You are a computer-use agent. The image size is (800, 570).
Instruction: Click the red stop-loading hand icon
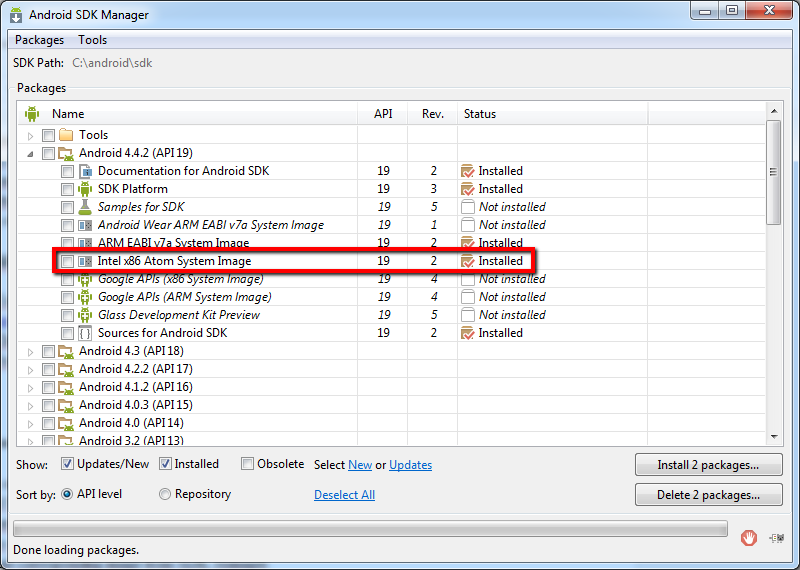pyautogui.click(x=748, y=537)
